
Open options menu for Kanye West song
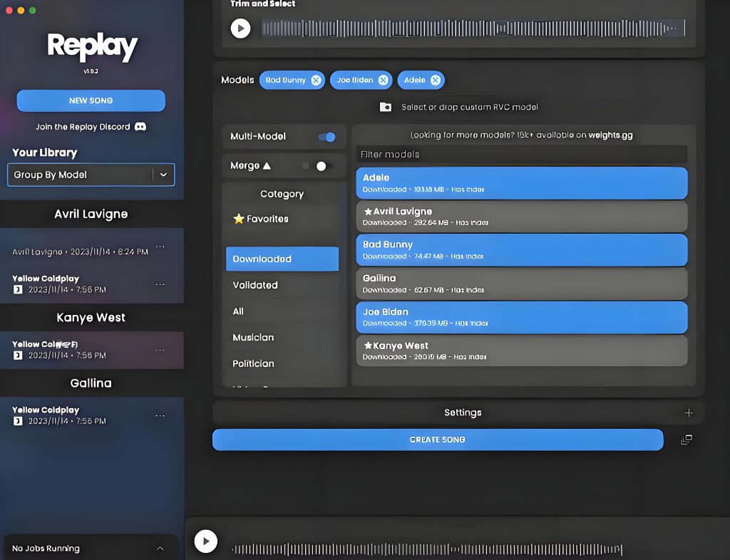(160, 350)
